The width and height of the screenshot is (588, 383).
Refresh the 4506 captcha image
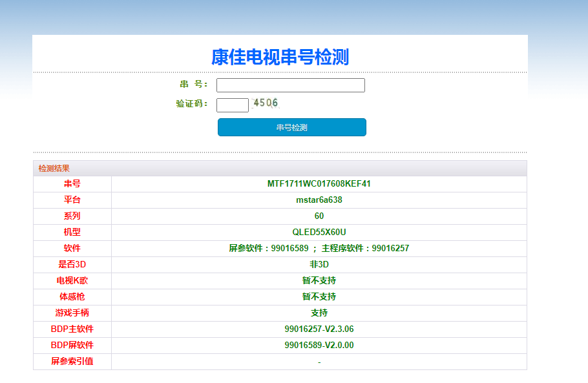point(266,103)
